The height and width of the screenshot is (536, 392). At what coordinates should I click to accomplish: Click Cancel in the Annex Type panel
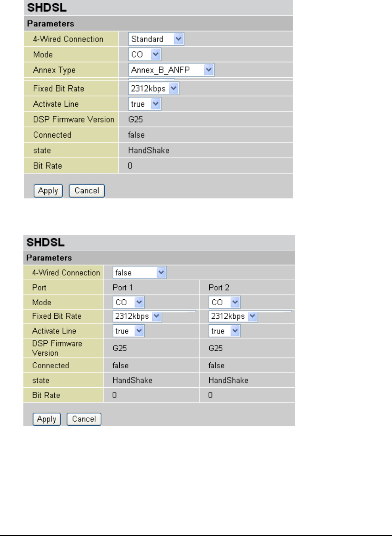point(87,191)
